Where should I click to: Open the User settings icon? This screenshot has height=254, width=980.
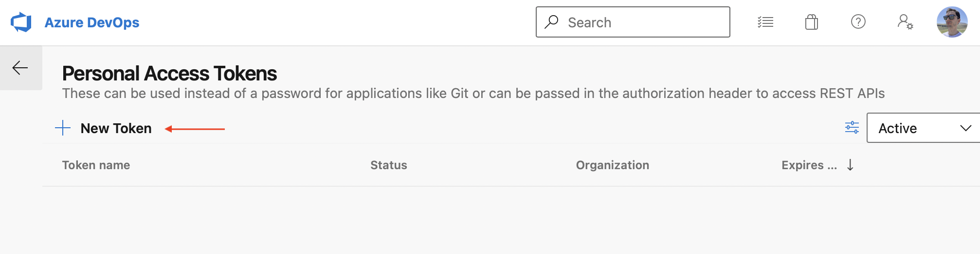[905, 22]
